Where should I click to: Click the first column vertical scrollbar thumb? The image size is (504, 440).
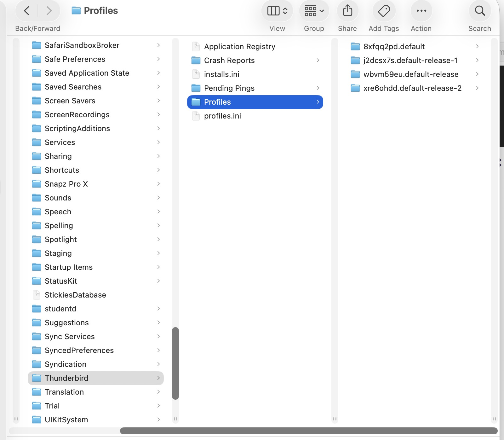tap(175, 363)
